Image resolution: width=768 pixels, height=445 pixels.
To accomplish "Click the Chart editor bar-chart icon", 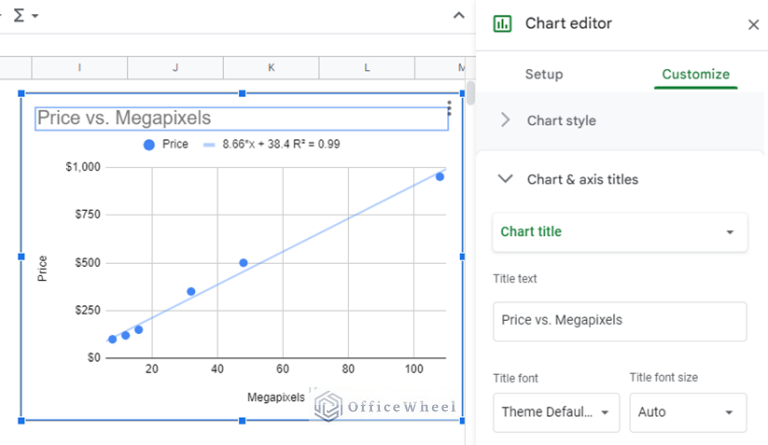I will click(502, 23).
